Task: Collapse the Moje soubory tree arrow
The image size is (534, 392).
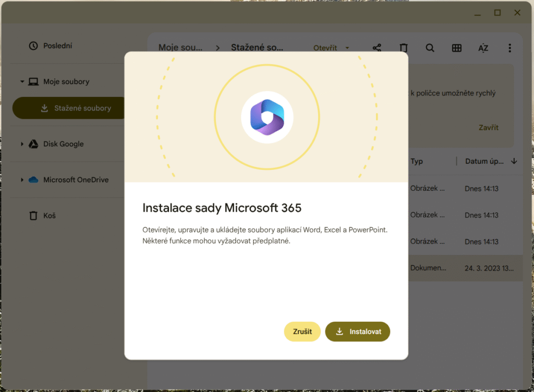Action: [22, 82]
